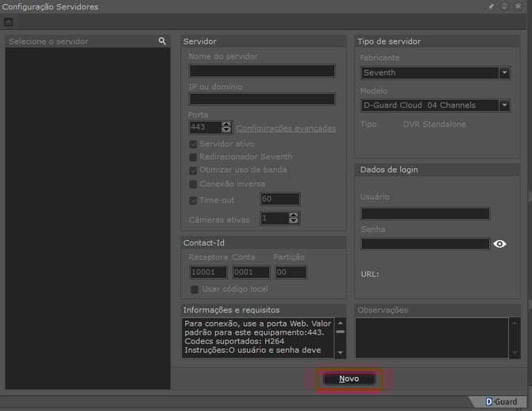This screenshot has height=411, width=532.
Task: Click the Nome do servidor text field
Action: (261, 71)
